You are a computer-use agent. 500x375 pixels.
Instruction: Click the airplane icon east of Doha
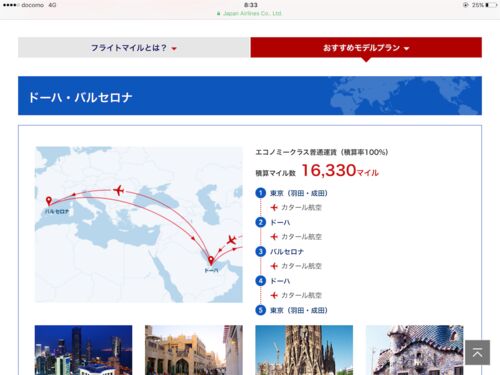[x=231, y=240]
